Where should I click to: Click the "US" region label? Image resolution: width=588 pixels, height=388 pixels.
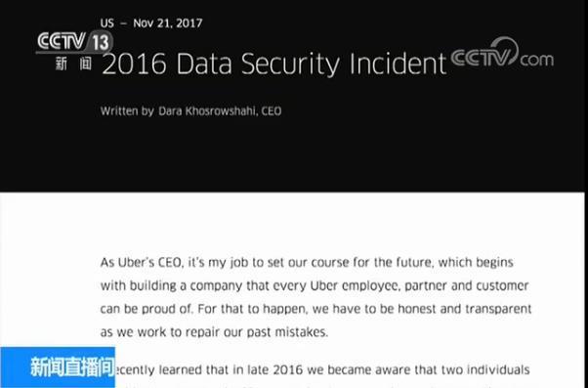click(106, 23)
